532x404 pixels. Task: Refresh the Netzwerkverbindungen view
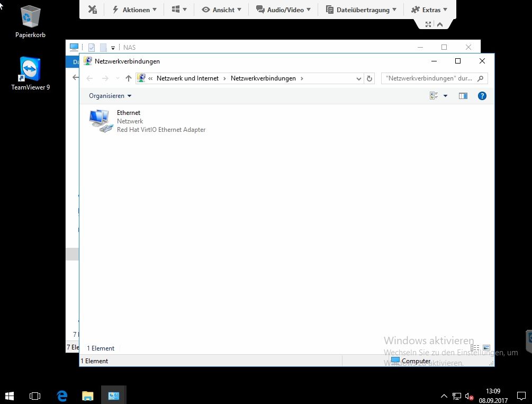pyautogui.click(x=369, y=78)
